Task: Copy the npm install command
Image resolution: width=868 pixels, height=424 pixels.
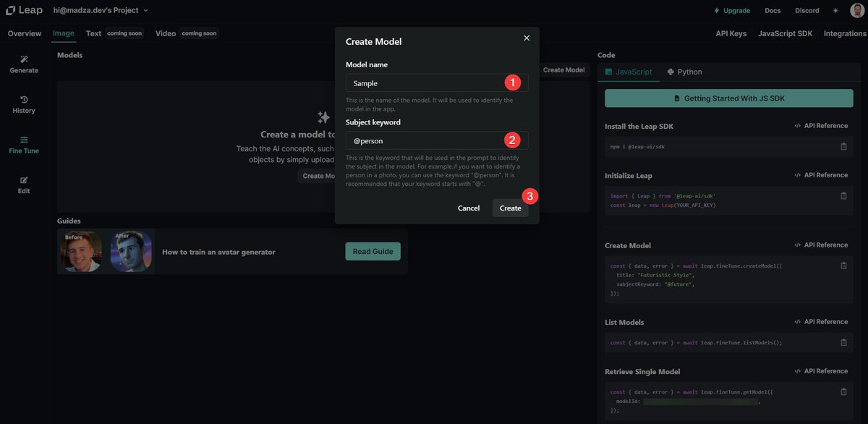Action: (x=843, y=146)
